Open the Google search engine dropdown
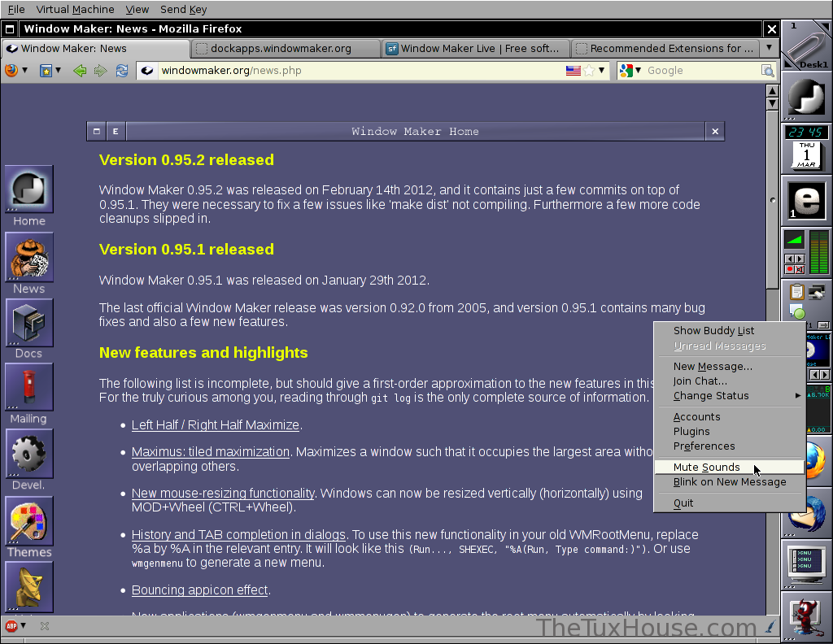This screenshot has height=644, width=833. coord(630,71)
